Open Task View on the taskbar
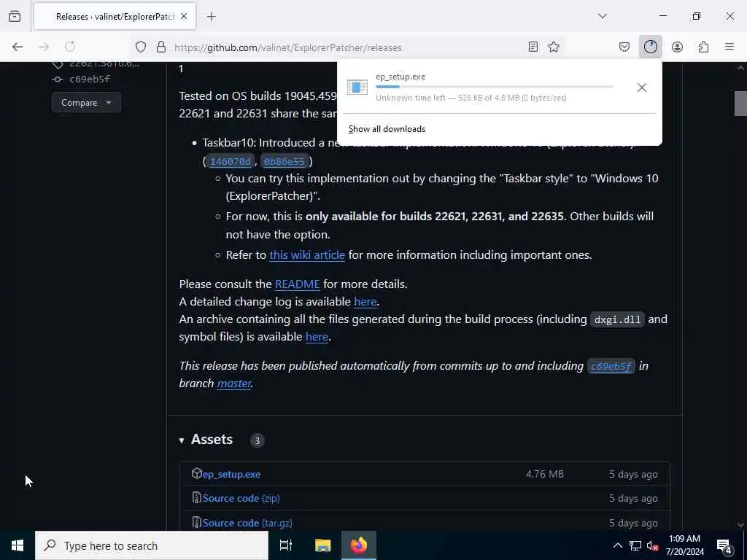 click(285, 545)
